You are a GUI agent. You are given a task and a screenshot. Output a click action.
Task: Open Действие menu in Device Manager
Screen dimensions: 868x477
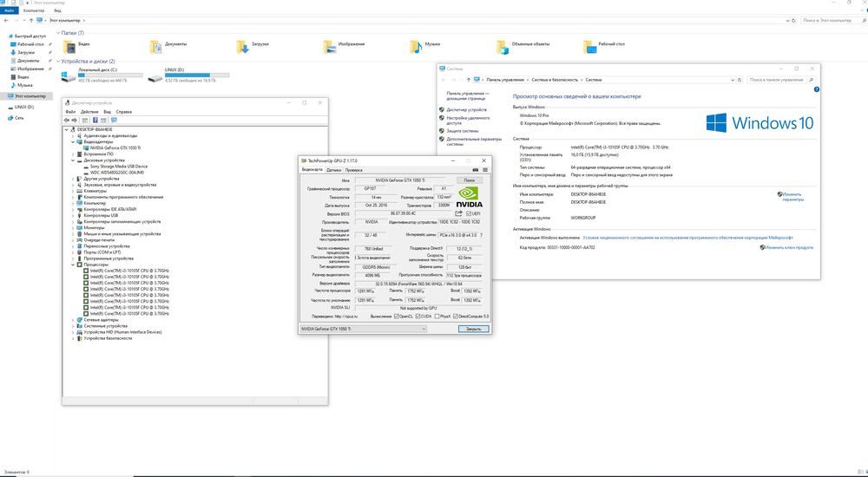pyautogui.click(x=89, y=112)
